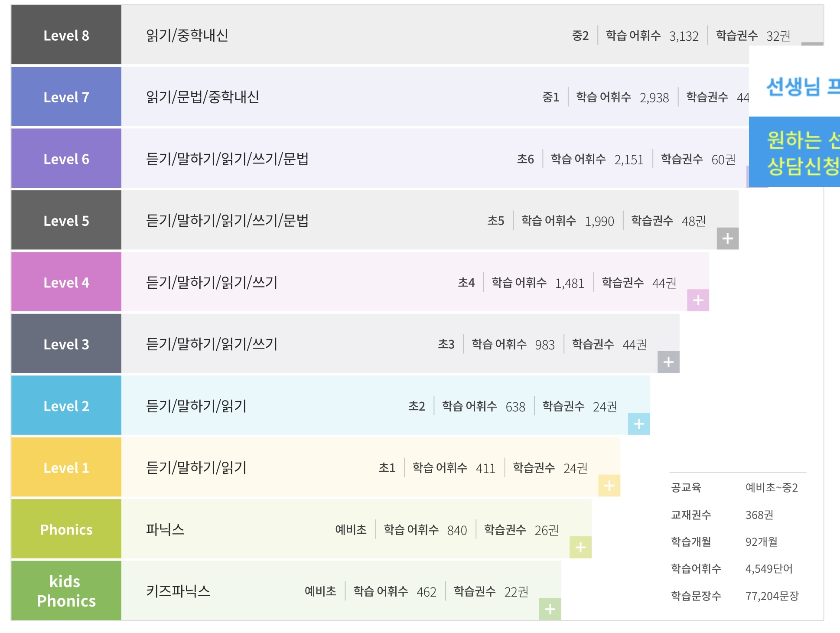Viewport: 840px width, 633px height.
Task: Click the 선생님 heading in side panel
Action: pyautogui.click(x=793, y=86)
